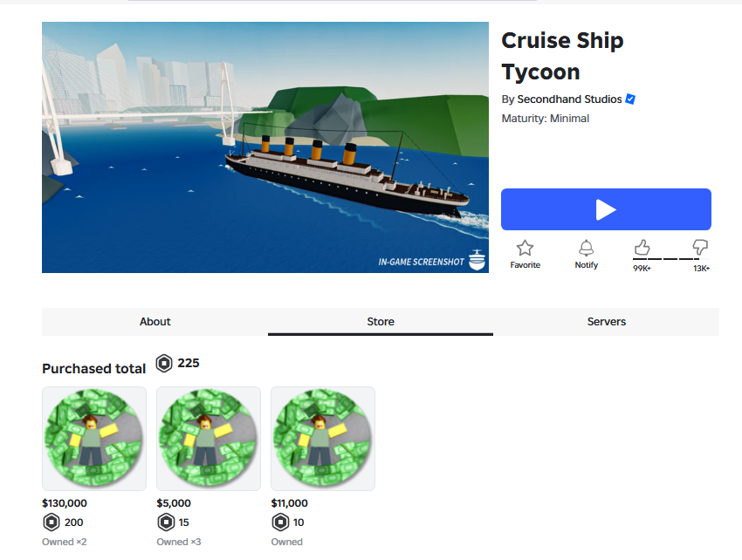The image size is (742, 560).
Task: Select the Store tab
Action: point(381,322)
